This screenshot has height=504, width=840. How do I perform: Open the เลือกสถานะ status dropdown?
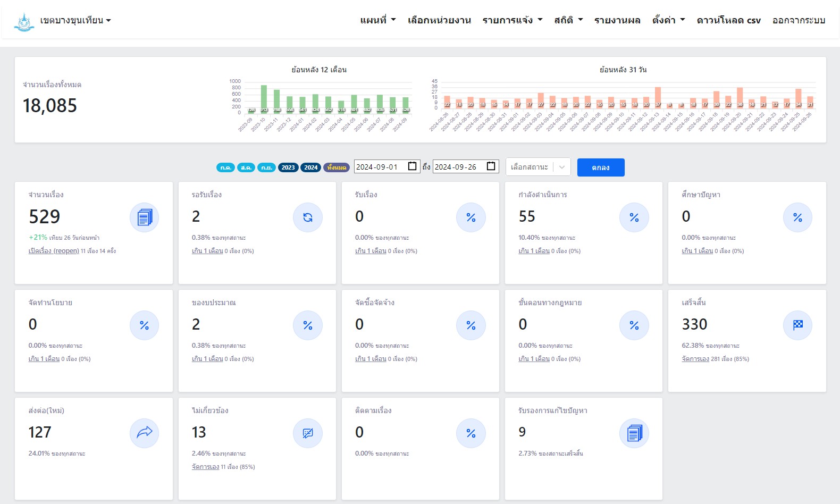pyautogui.click(x=538, y=167)
